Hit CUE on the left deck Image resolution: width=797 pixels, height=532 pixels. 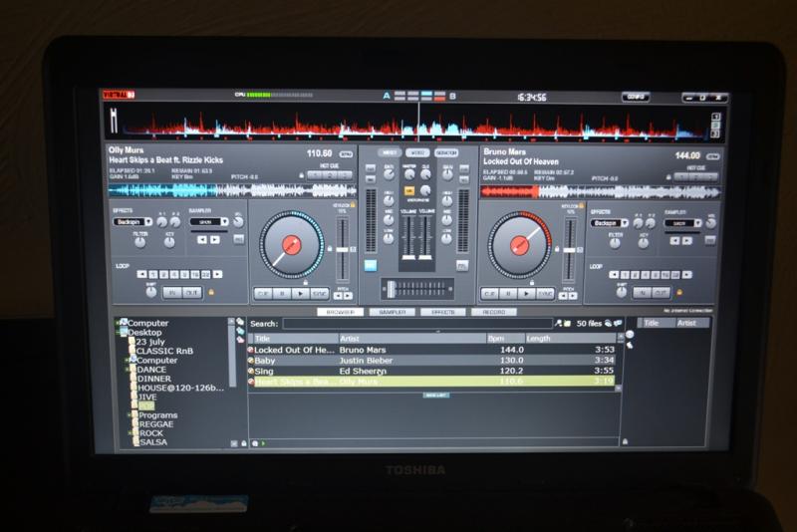pyautogui.click(x=263, y=294)
